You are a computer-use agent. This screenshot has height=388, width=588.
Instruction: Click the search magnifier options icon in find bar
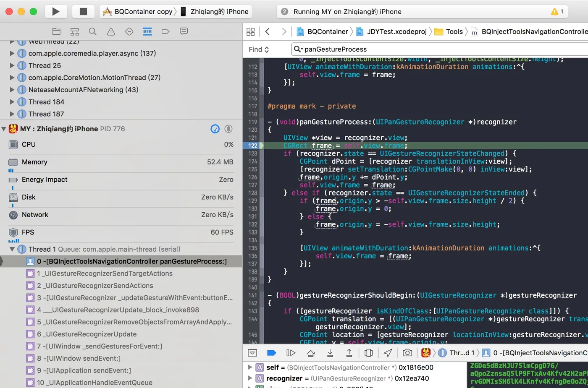pyautogui.click(x=298, y=49)
